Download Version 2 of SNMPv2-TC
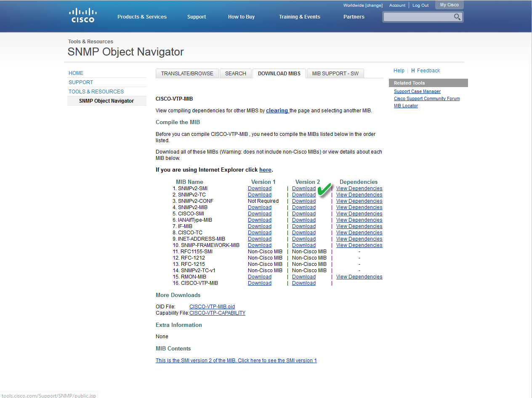 coord(304,195)
